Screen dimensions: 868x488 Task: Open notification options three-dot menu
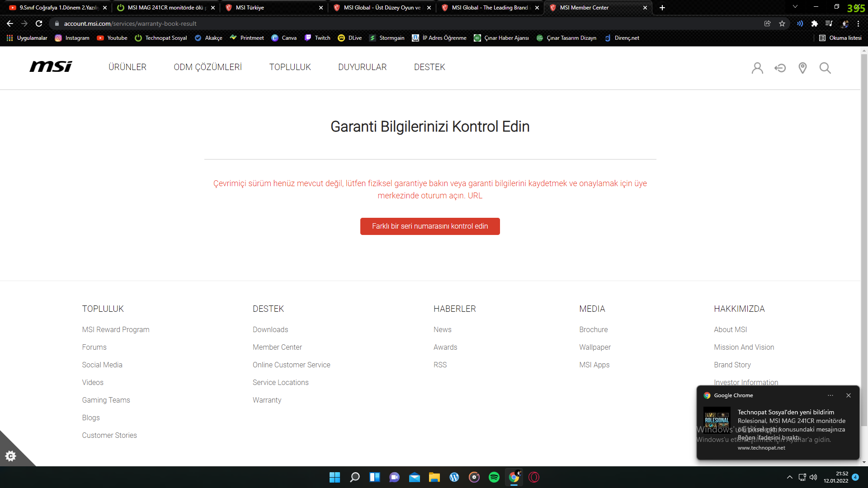[x=830, y=395]
